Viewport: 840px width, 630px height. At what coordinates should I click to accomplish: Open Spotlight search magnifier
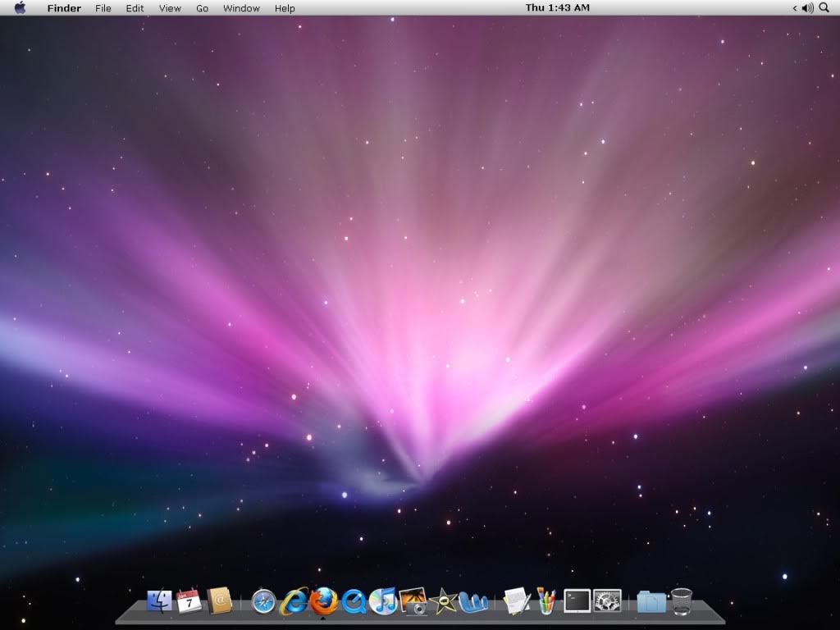tap(824, 7)
